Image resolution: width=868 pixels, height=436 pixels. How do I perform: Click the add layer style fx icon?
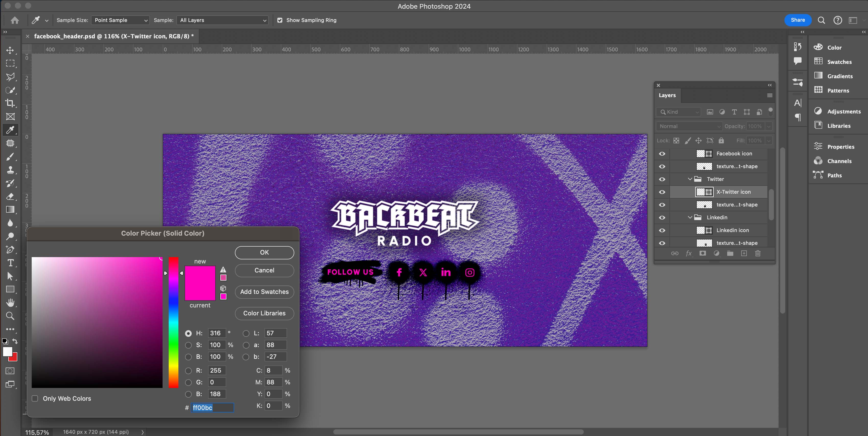[x=688, y=253]
